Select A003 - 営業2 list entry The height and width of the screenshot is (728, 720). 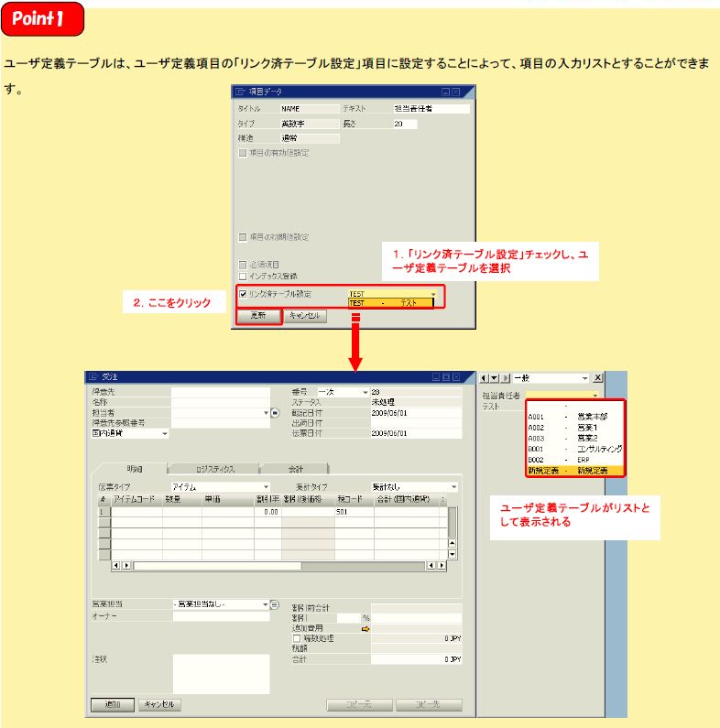click(575, 439)
